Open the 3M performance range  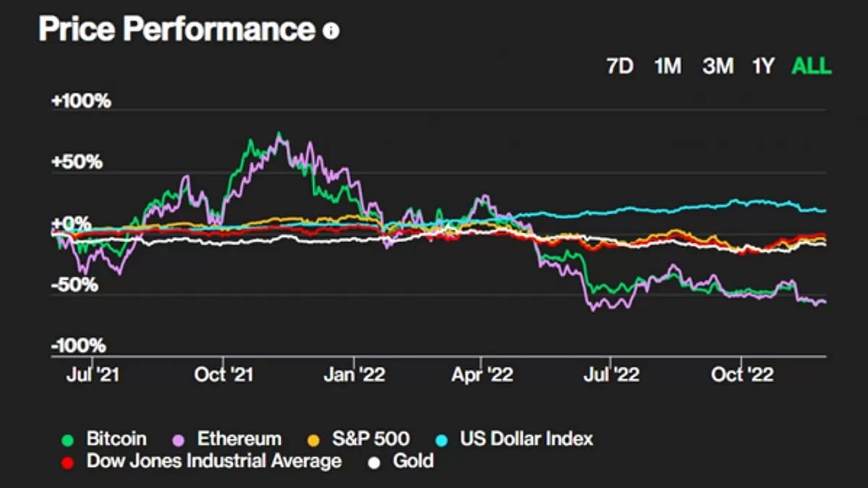click(719, 67)
